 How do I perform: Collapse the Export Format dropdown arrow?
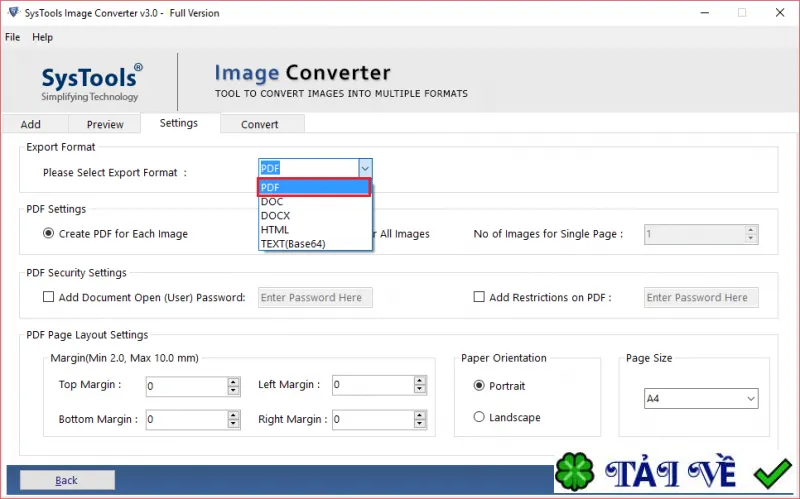tap(365, 168)
